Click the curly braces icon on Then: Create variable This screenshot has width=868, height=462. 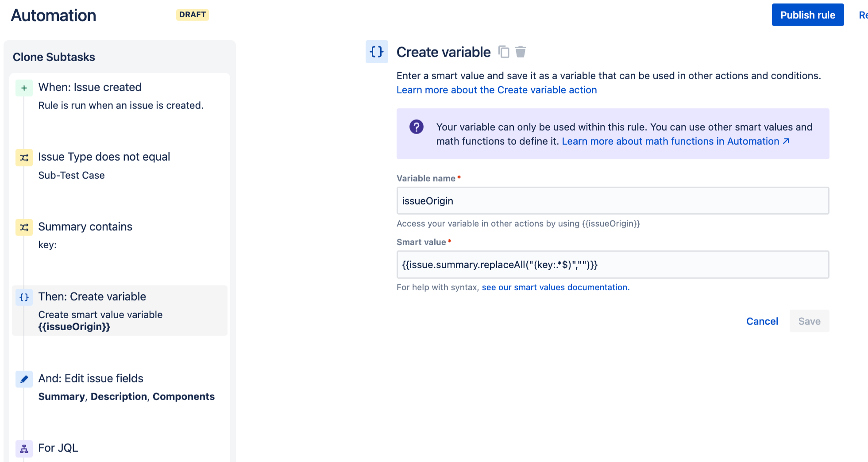[24, 297]
